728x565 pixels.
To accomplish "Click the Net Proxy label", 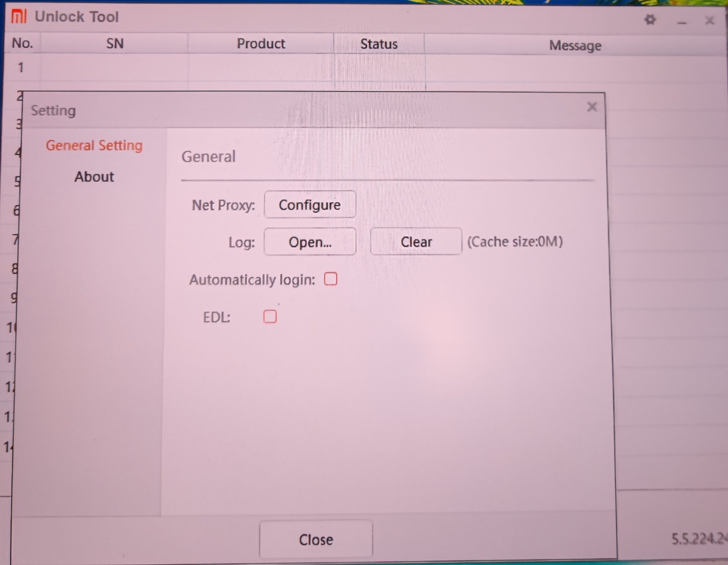I will (223, 205).
